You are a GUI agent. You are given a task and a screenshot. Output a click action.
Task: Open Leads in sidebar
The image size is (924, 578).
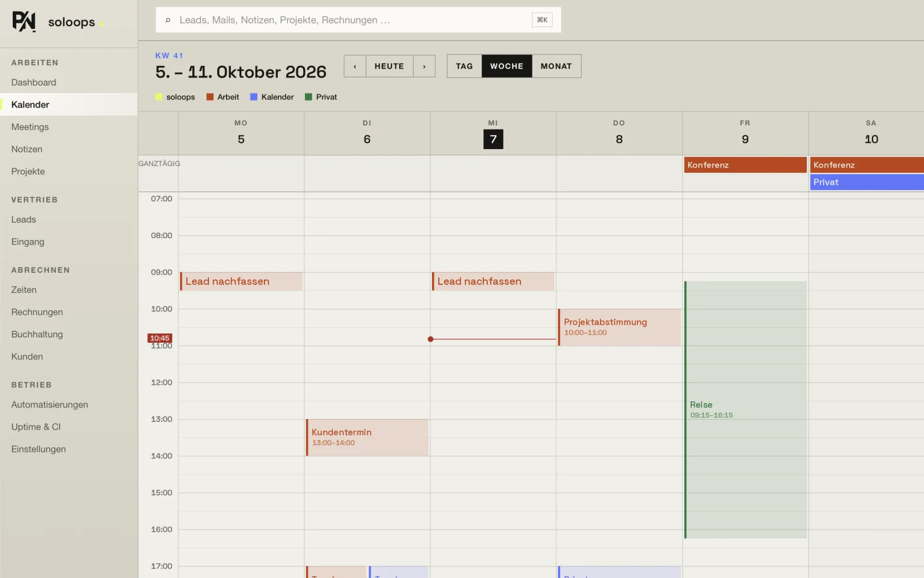tap(69, 220)
